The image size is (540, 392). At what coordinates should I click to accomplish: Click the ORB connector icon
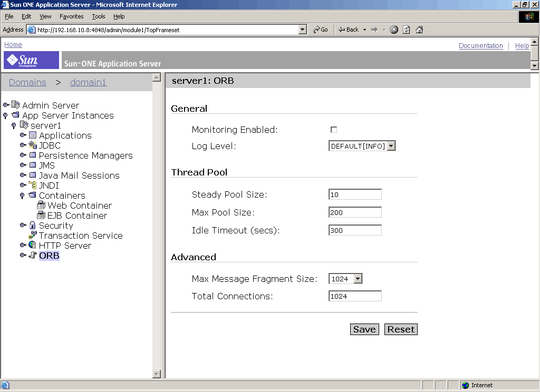pos(32,255)
